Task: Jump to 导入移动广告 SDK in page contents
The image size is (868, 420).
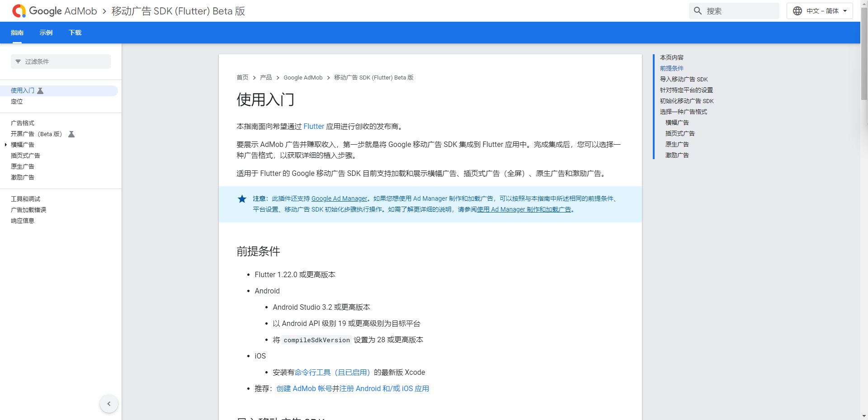Action: [684, 79]
